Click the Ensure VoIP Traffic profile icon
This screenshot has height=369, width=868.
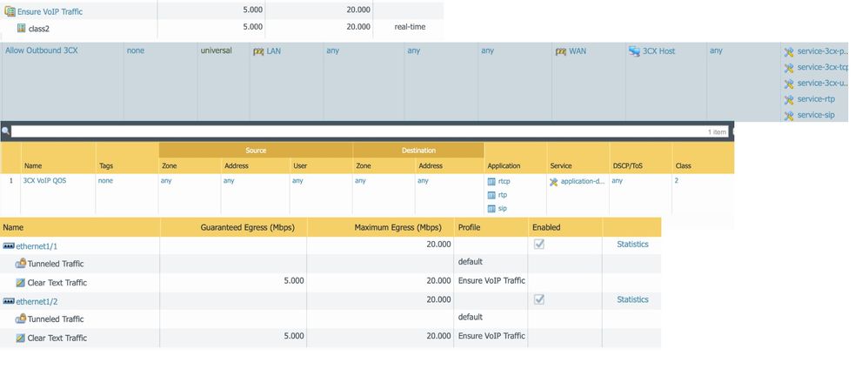coord(10,11)
